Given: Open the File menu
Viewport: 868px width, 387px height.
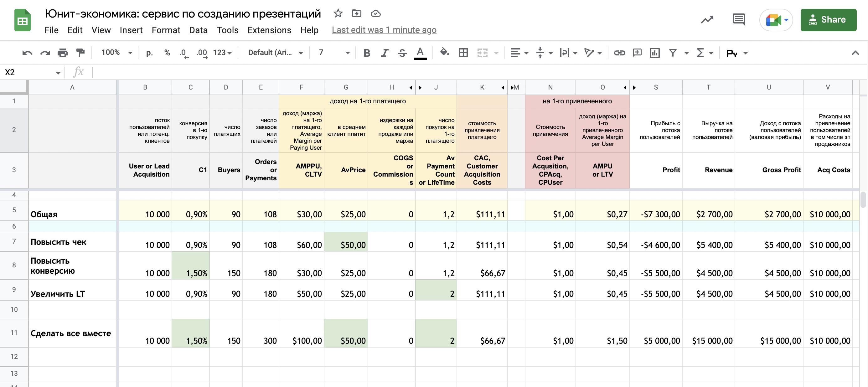Looking at the screenshot, I should 52,30.
